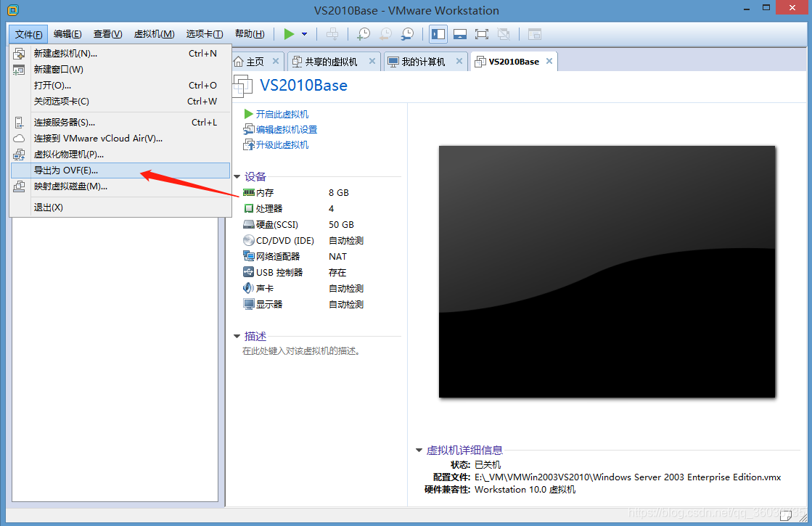This screenshot has width=812, height=526.
Task: Choose 退出(X) from File menu
Action: pos(120,207)
